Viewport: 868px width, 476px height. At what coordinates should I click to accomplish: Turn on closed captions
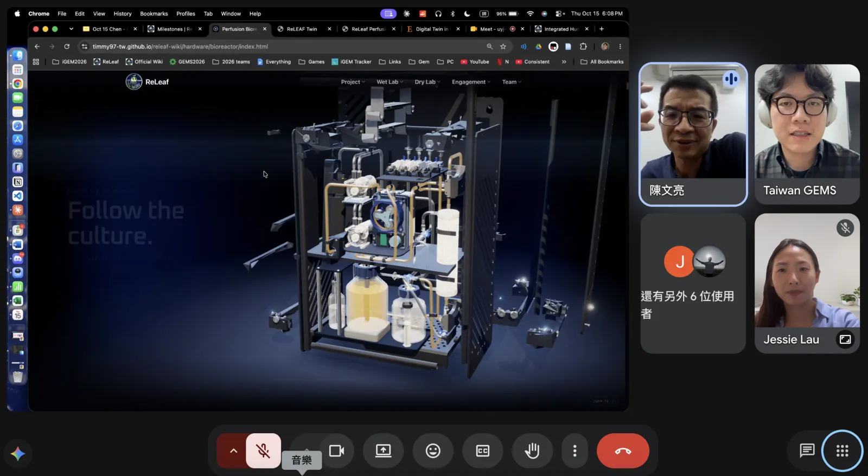click(x=482, y=451)
